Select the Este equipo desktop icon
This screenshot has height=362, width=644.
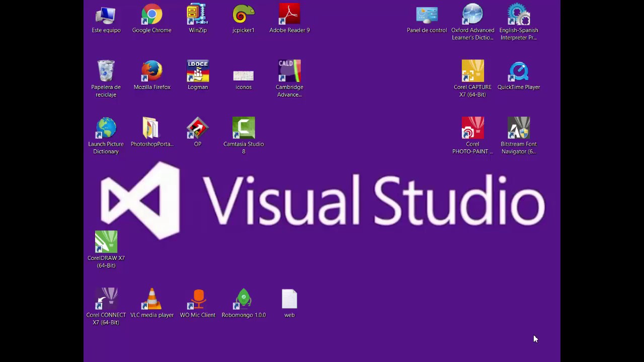pos(106,15)
